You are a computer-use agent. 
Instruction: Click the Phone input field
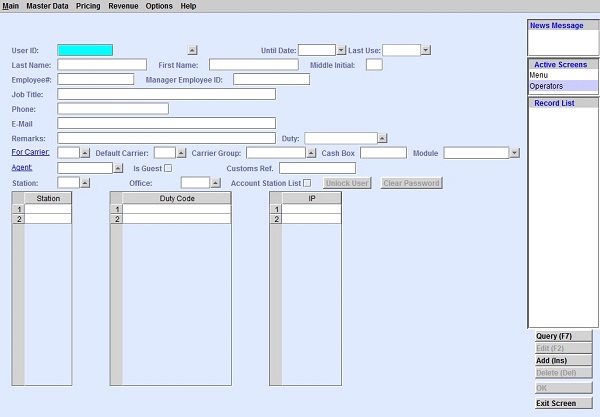click(x=113, y=109)
